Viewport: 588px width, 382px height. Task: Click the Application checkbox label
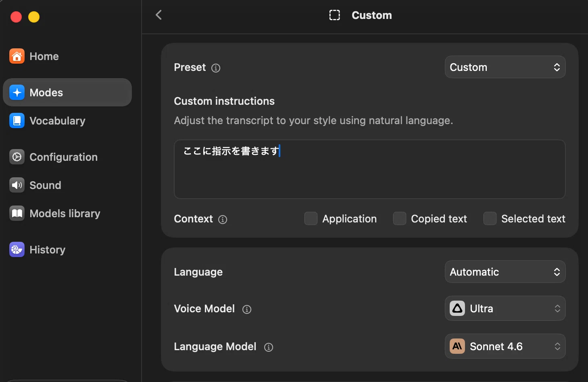pyautogui.click(x=349, y=219)
